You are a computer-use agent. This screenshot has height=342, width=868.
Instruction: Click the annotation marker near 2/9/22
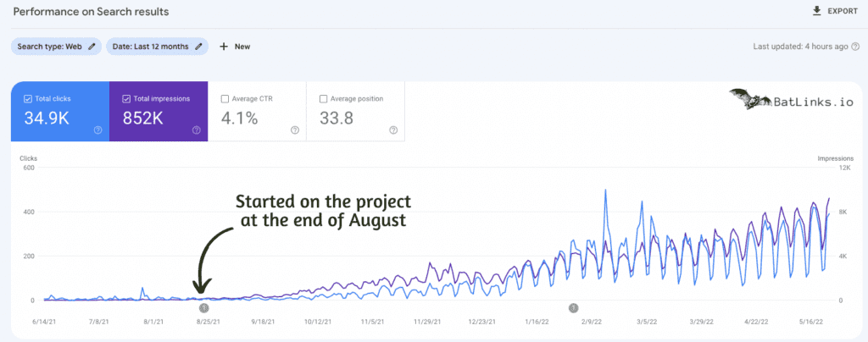[x=574, y=308]
